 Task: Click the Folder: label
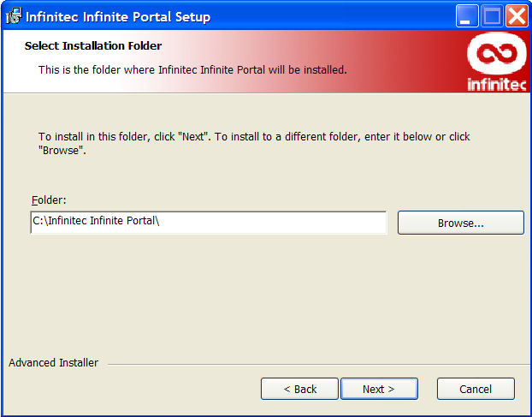(x=49, y=200)
